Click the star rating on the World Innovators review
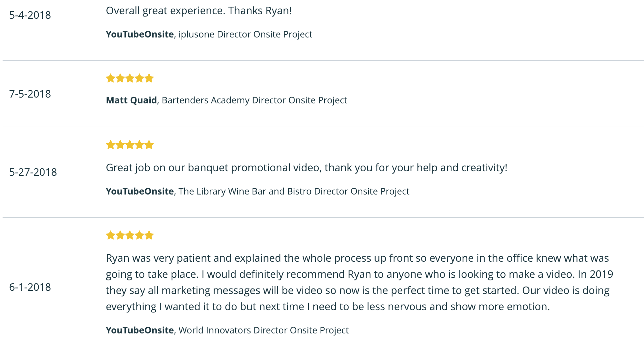This screenshot has width=644, height=347. click(x=130, y=235)
